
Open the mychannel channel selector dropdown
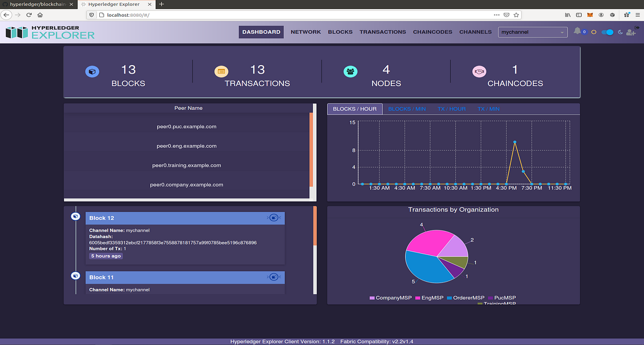coord(532,32)
